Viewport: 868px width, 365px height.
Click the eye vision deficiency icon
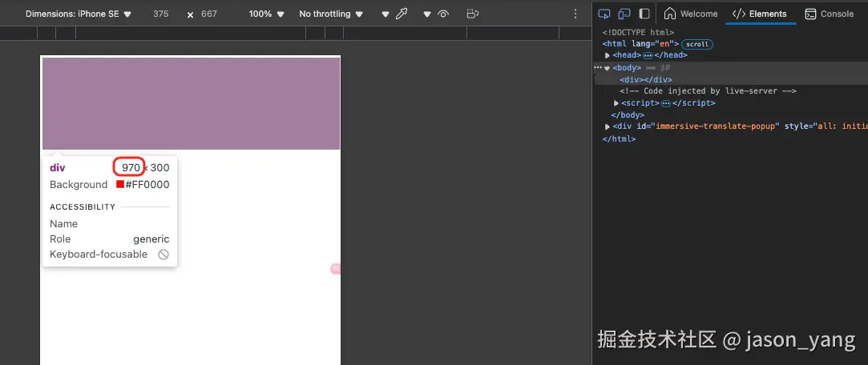[x=443, y=14]
